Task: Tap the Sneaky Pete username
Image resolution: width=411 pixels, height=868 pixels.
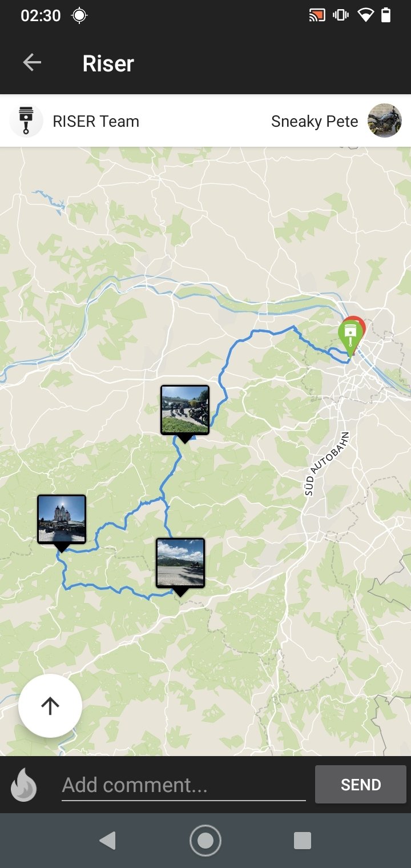Action: point(315,121)
